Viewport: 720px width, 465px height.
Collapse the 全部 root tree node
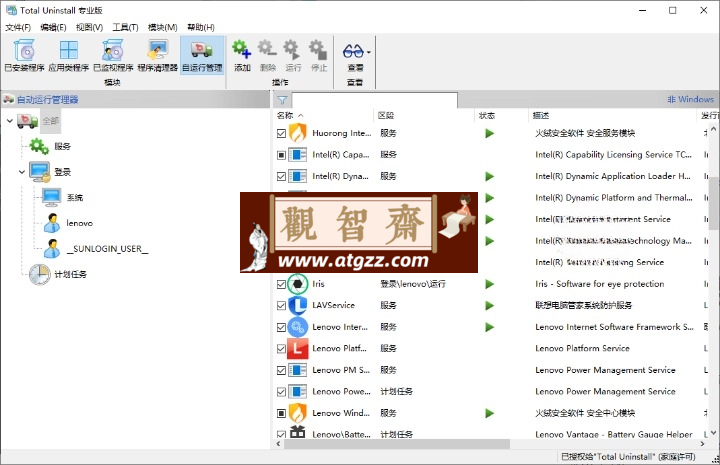pyautogui.click(x=10, y=121)
